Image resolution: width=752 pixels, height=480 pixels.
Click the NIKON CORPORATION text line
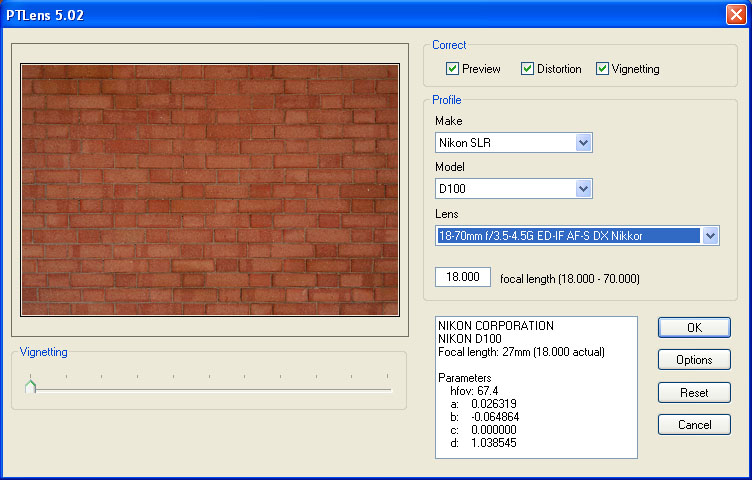pyautogui.click(x=495, y=326)
